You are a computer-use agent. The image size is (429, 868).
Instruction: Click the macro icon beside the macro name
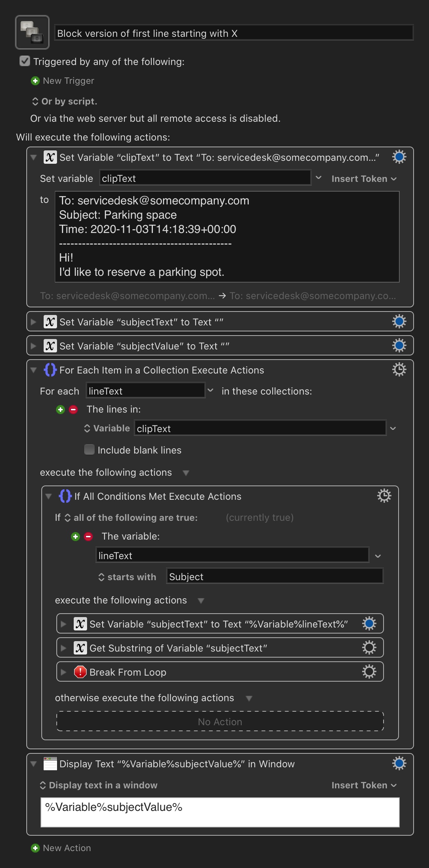click(x=32, y=32)
